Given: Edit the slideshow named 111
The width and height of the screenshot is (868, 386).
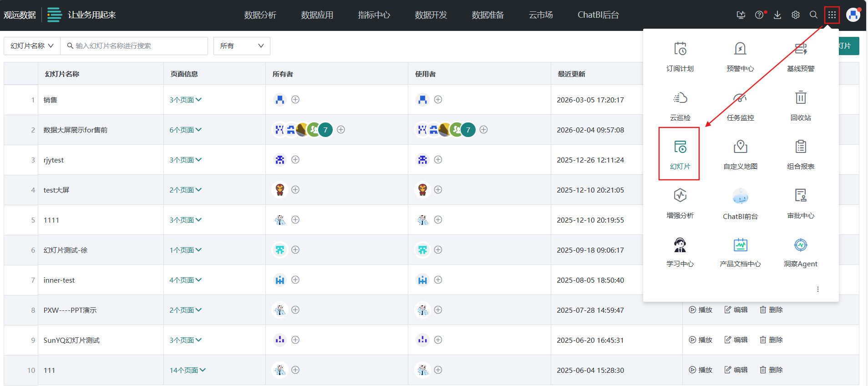Looking at the screenshot, I should tap(736, 370).
